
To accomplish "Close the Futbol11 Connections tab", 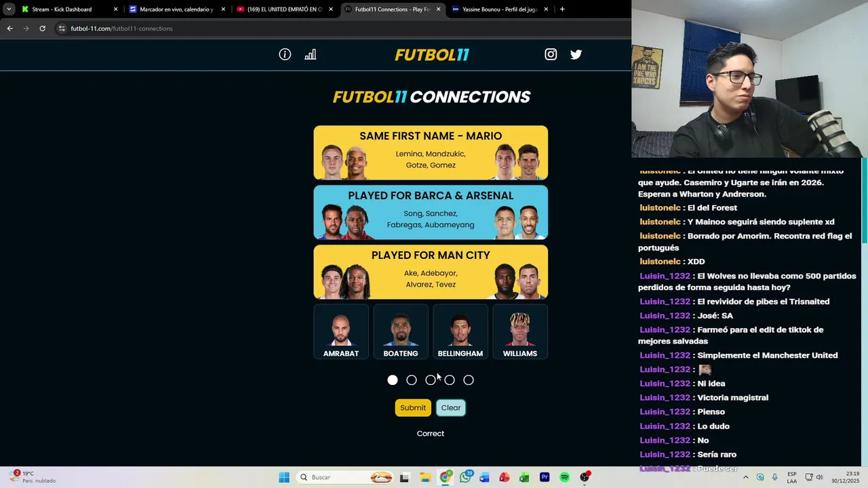I will pyautogui.click(x=438, y=9).
